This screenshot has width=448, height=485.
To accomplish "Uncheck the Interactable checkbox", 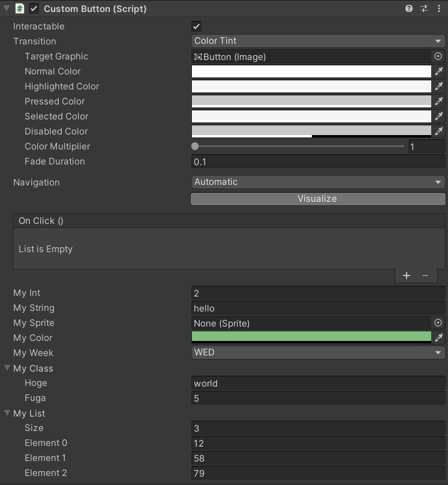I will (x=197, y=26).
